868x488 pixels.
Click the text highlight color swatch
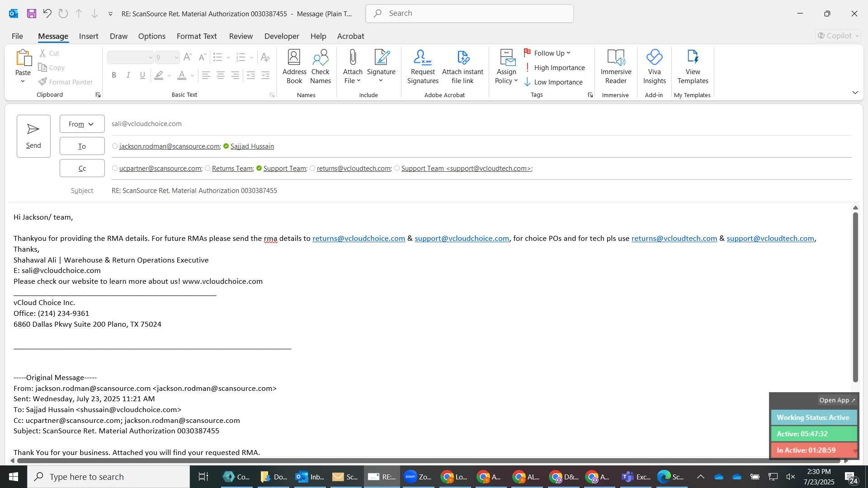[159, 75]
